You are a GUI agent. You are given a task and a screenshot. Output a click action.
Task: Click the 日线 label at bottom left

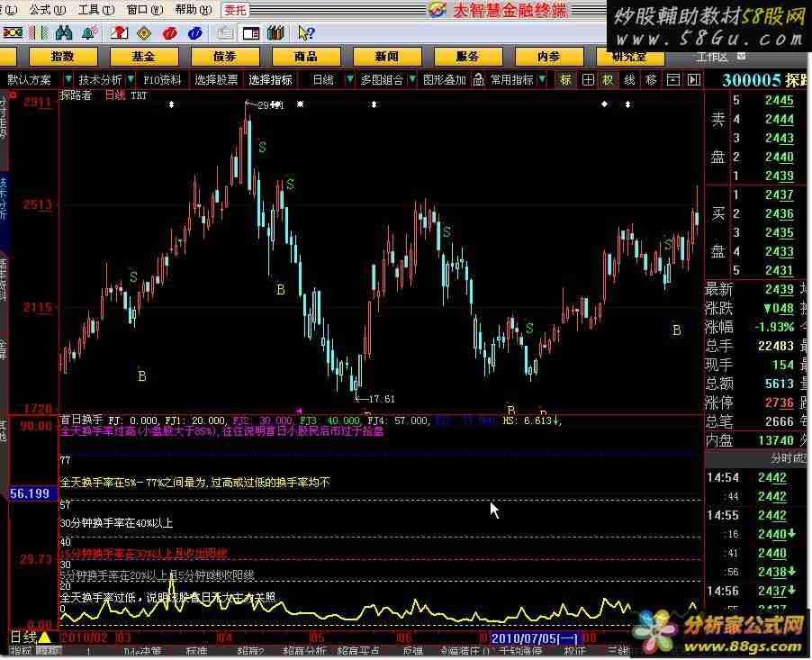coord(23,637)
